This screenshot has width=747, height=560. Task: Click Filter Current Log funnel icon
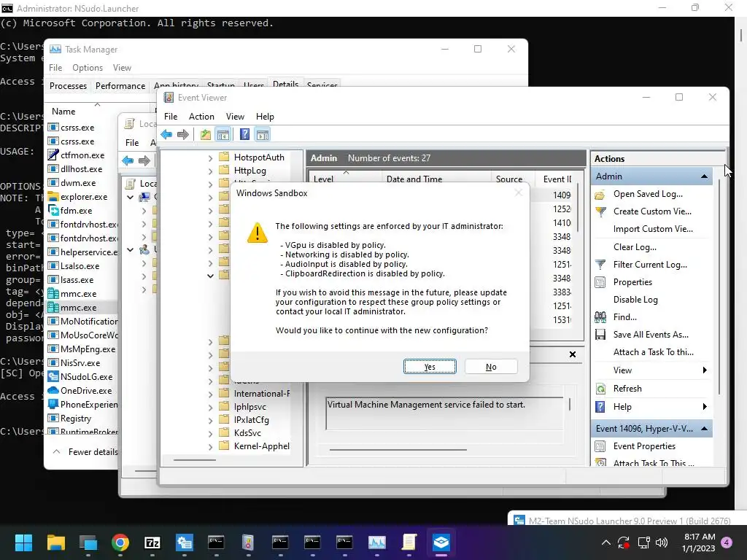[601, 265]
